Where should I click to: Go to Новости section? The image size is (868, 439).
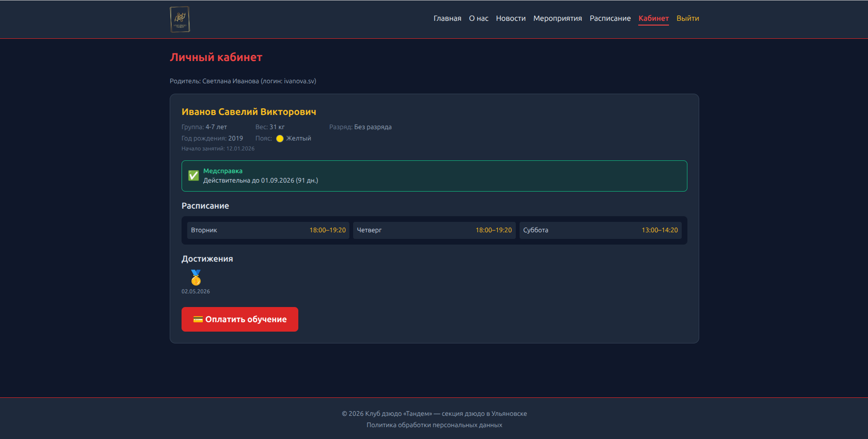pyautogui.click(x=511, y=18)
